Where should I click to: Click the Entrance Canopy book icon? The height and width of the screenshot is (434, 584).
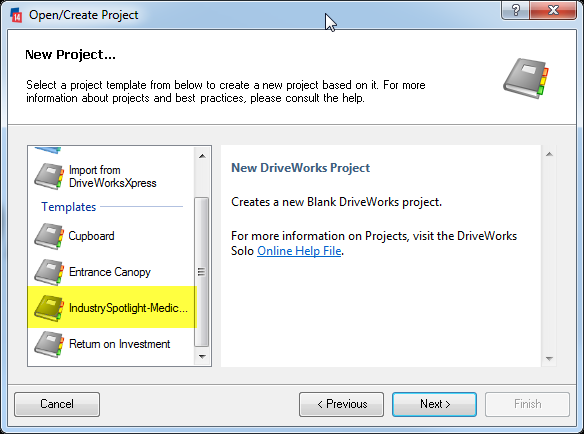(49, 272)
